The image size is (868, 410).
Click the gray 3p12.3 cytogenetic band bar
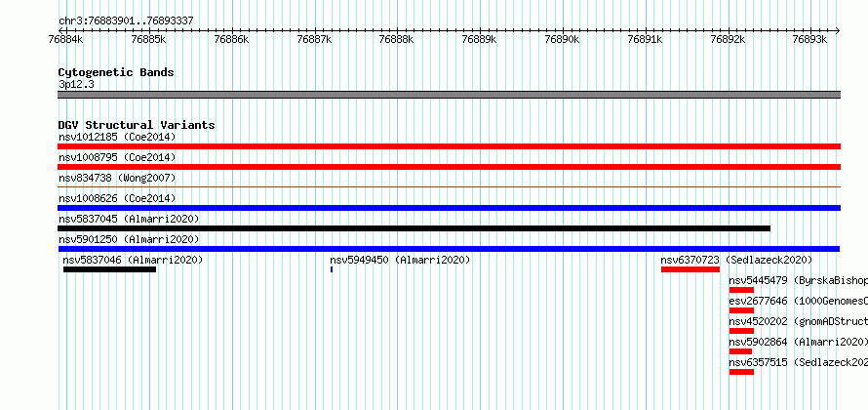(x=449, y=95)
